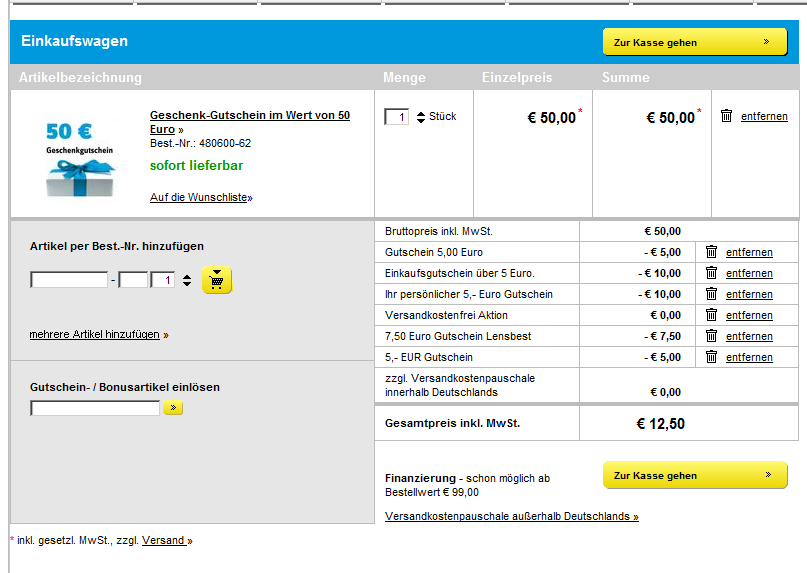
Task: Click trash icon beside 'Versandkostenfrei Aktion'
Action: coord(711,315)
